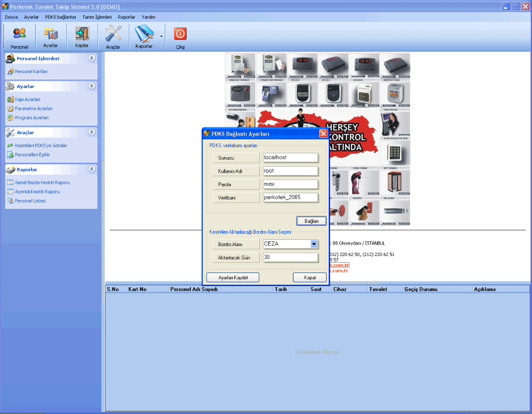Collapse the Personel İşlemleri panel
532x414 pixels.
92,59
